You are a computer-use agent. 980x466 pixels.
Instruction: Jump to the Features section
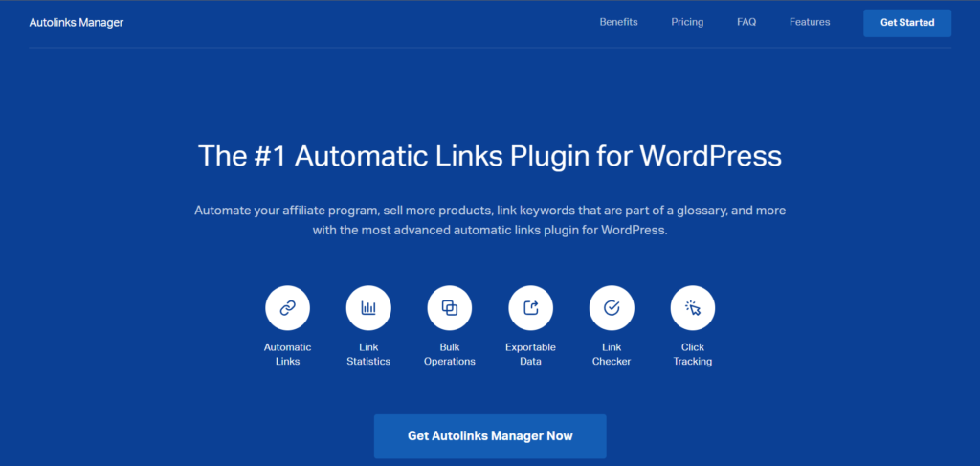pyautogui.click(x=810, y=22)
